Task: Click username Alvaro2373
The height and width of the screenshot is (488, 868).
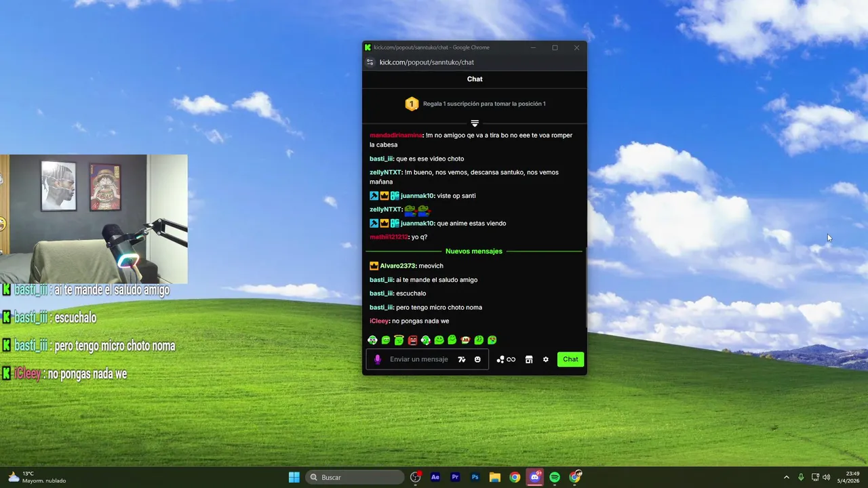Action: click(398, 266)
